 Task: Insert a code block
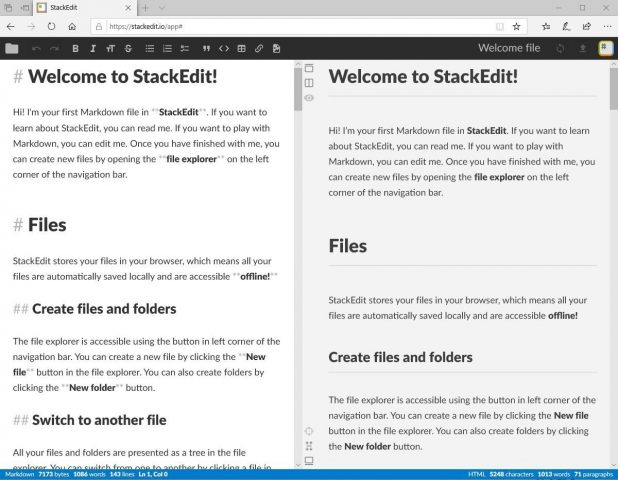pos(224,48)
